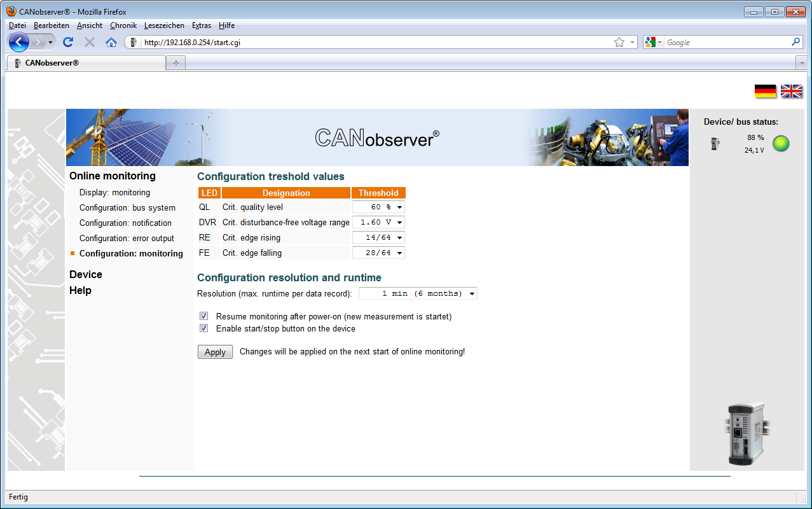The image size is (812, 509).
Task: Open the Help section
Action: 80,291
